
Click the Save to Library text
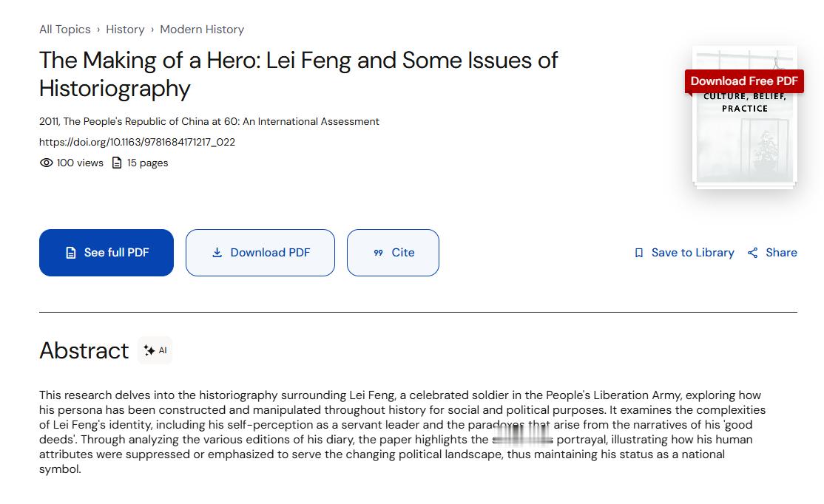(x=692, y=253)
